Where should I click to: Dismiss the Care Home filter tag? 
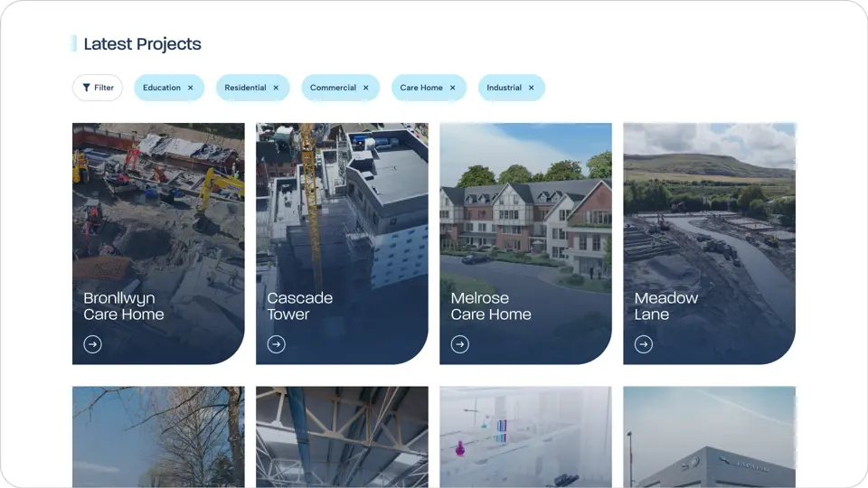click(x=453, y=88)
